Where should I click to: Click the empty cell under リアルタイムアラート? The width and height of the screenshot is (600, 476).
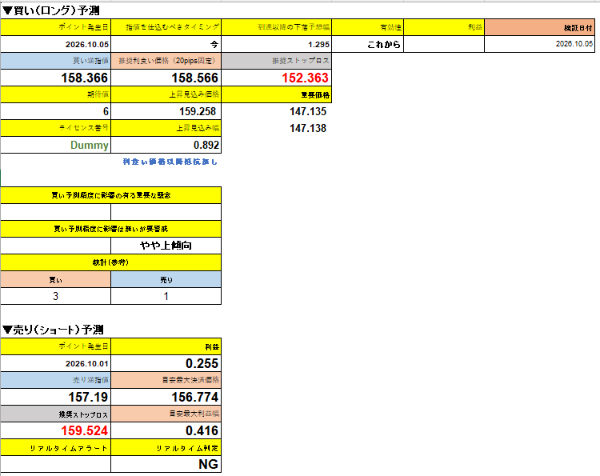(55, 464)
